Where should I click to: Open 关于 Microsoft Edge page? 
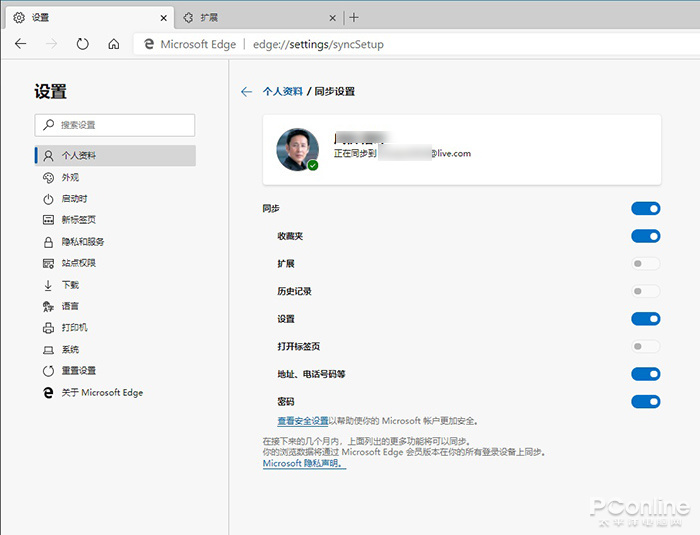[115, 393]
